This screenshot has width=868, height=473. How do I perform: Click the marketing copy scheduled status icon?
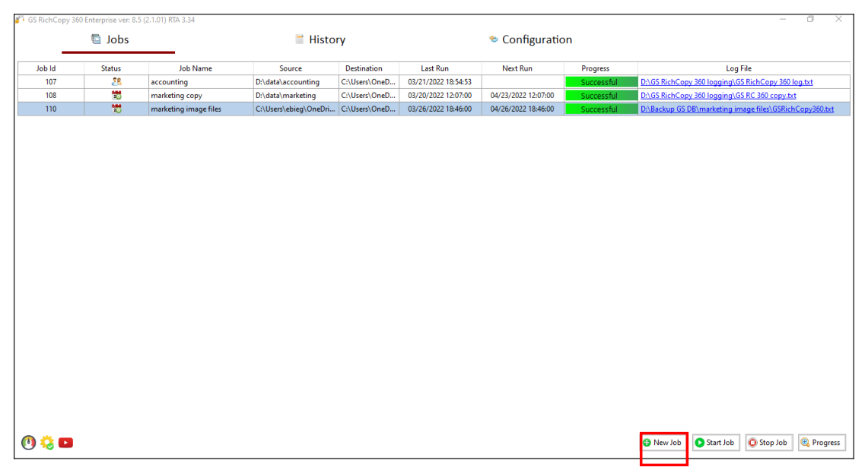[x=116, y=95]
